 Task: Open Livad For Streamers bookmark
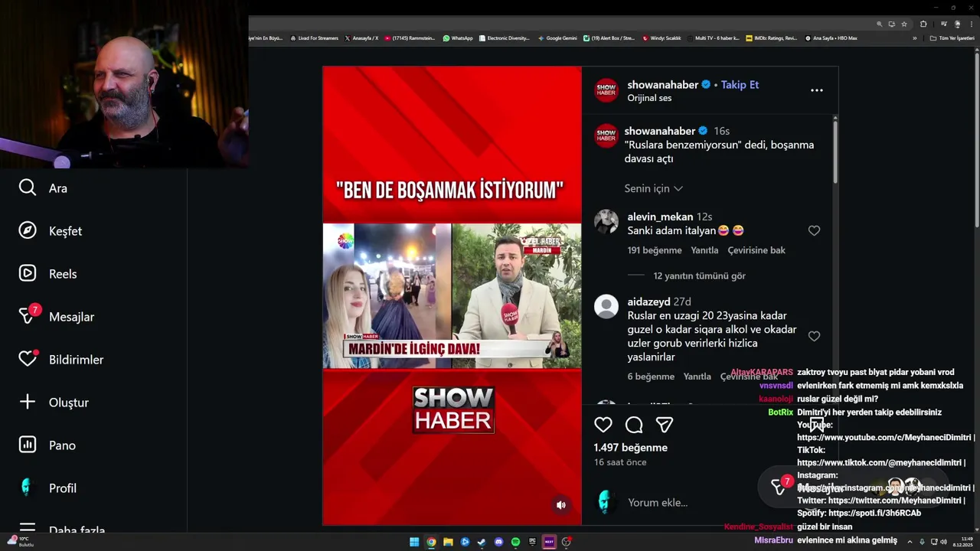pyautogui.click(x=314, y=38)
